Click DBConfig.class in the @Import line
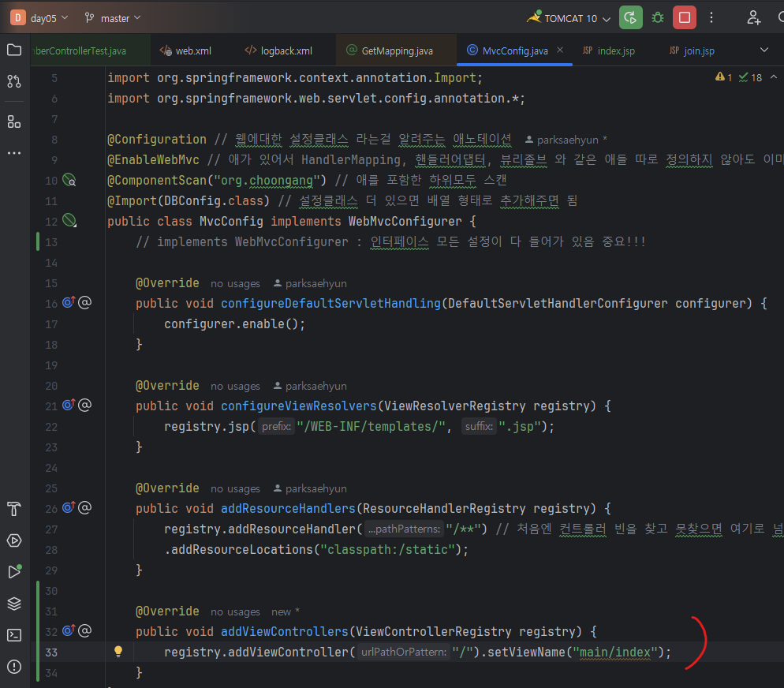This screenshot has width=784, height=688. [214, 200]
